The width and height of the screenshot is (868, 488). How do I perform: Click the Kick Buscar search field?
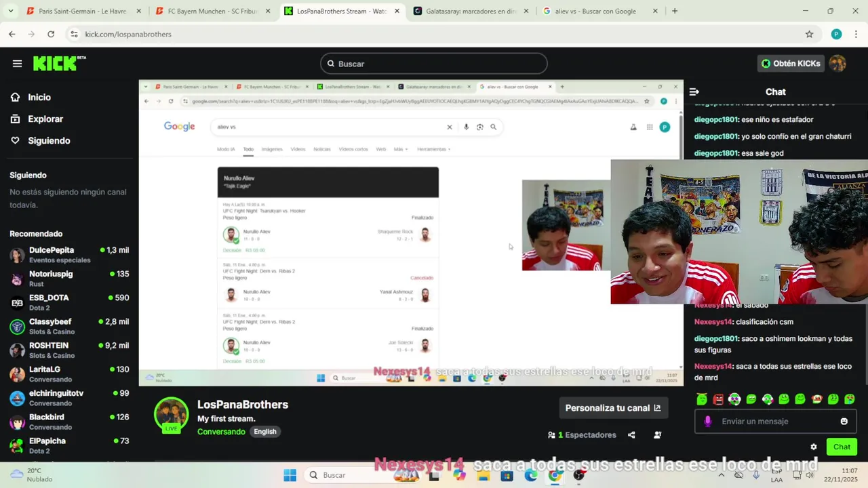pos(434,64)
